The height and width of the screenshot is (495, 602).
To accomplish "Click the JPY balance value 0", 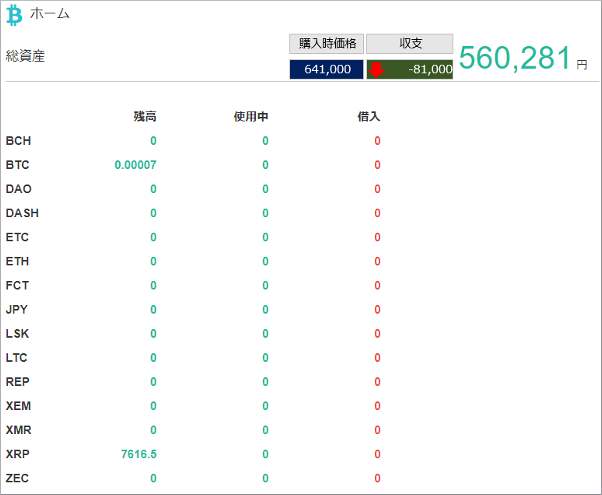I will pos(153,310).
